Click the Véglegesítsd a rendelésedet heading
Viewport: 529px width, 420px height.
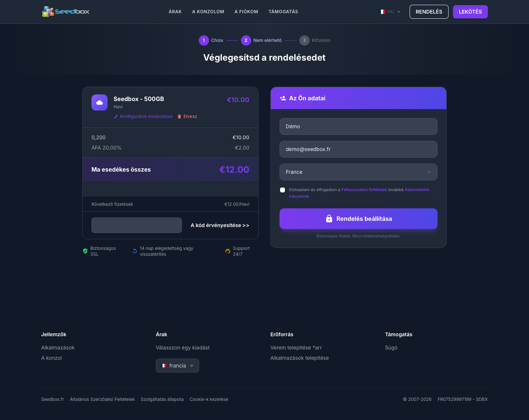[x=264, y=58]
